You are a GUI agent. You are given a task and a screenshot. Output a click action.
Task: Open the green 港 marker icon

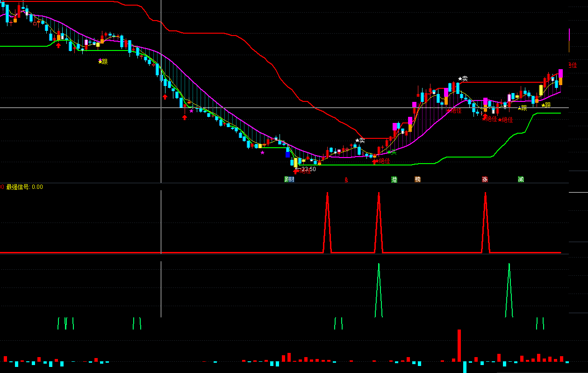(x=394, y=179)
